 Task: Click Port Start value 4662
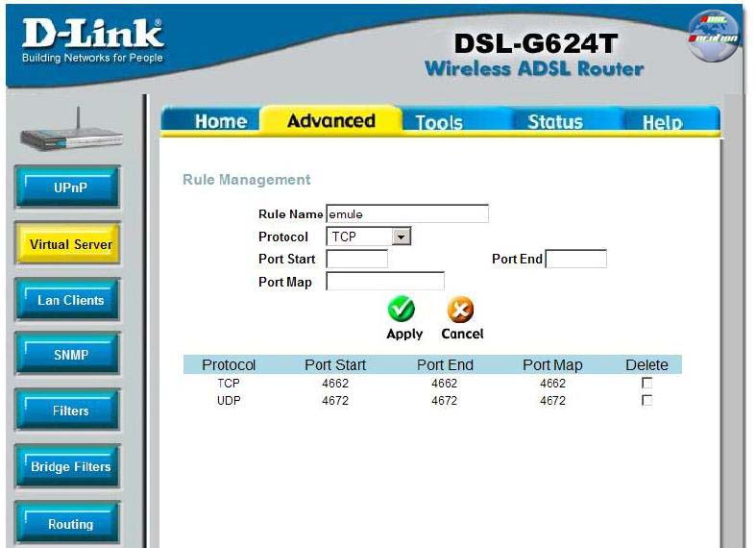(335, 383)
